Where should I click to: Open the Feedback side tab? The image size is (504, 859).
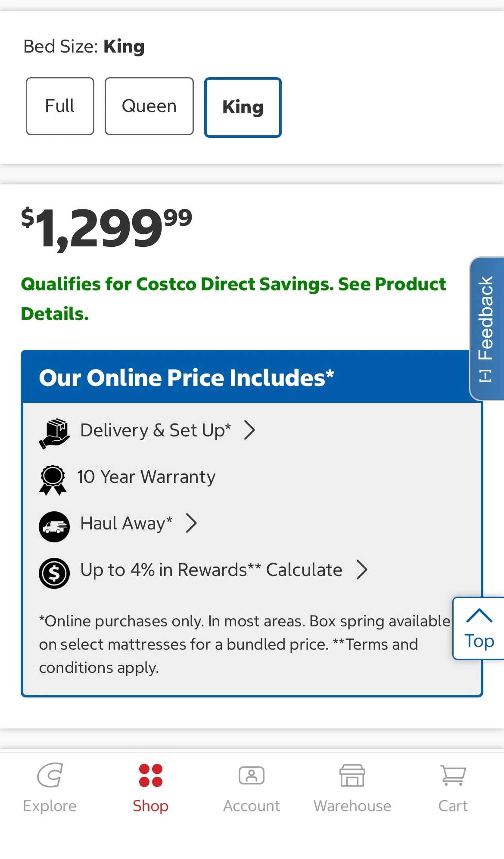coord(487,329)
